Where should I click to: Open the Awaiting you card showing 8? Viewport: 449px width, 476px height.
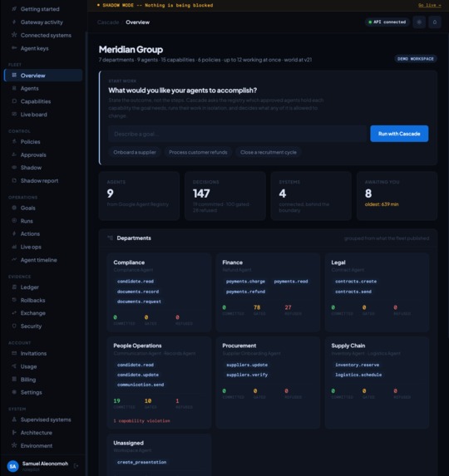397,196
